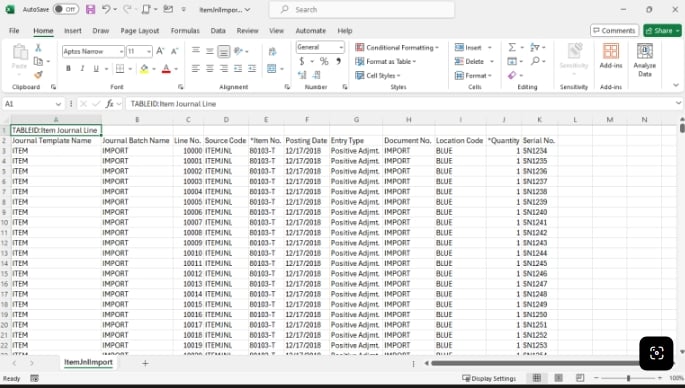Open the font size dropdown

(149, 52)
